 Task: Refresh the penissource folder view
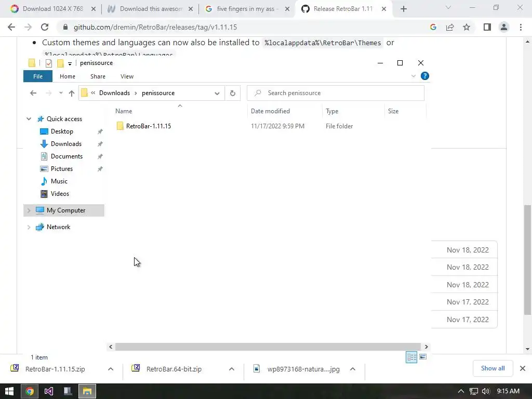pos(233,93)
